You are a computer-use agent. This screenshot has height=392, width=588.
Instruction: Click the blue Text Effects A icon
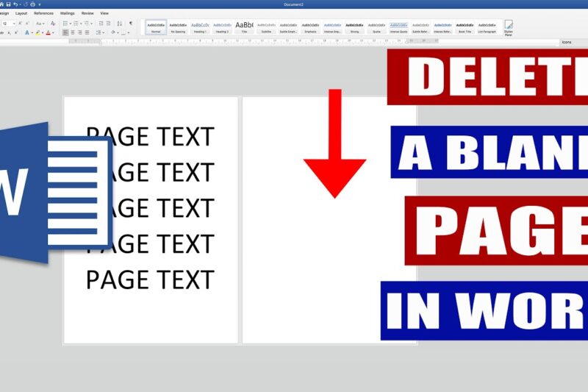(x=27, y=33)
